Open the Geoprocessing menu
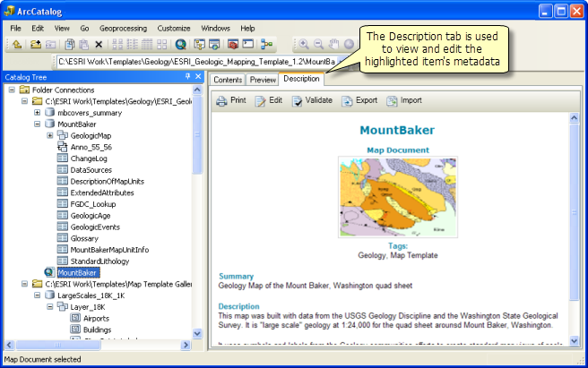The height and width of the screenshot is (368, 588). (123, 28)
